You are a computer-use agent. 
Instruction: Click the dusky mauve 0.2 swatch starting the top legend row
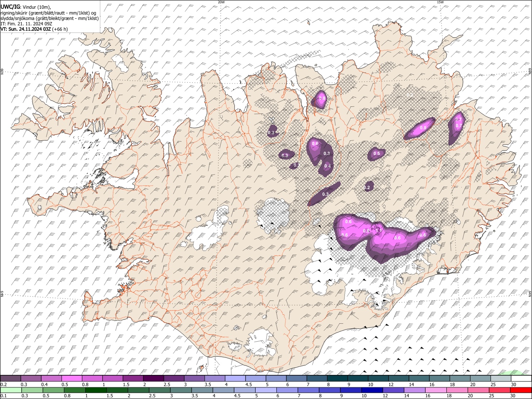(x=10, y=379)
